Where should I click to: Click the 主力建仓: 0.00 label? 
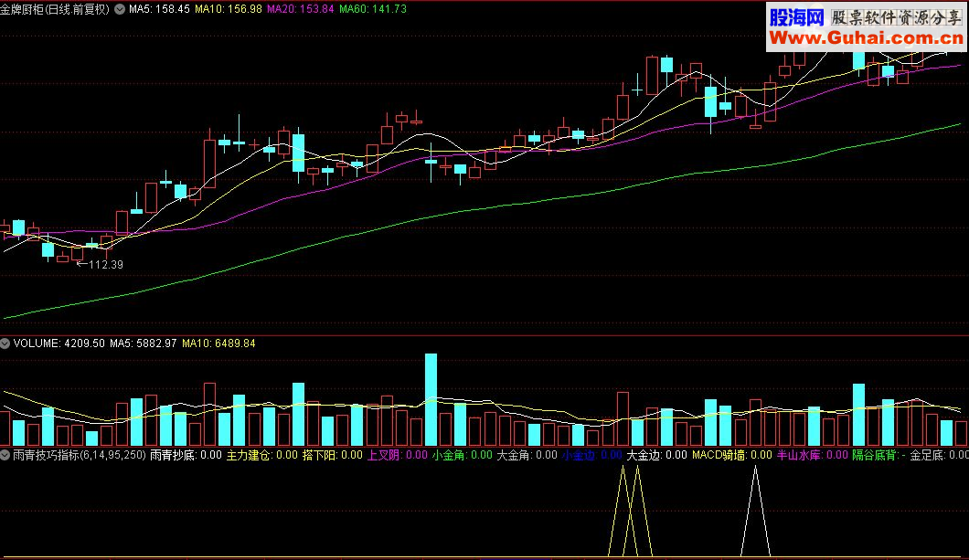point(262,455)
